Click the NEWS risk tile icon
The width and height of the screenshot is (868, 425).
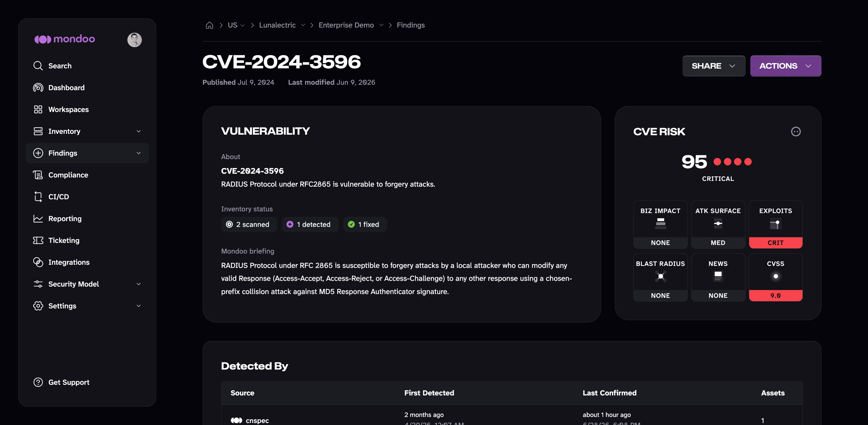tap(718, 276)
